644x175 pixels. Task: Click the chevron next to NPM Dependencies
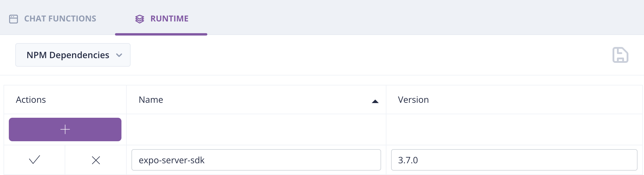(119, 55)
